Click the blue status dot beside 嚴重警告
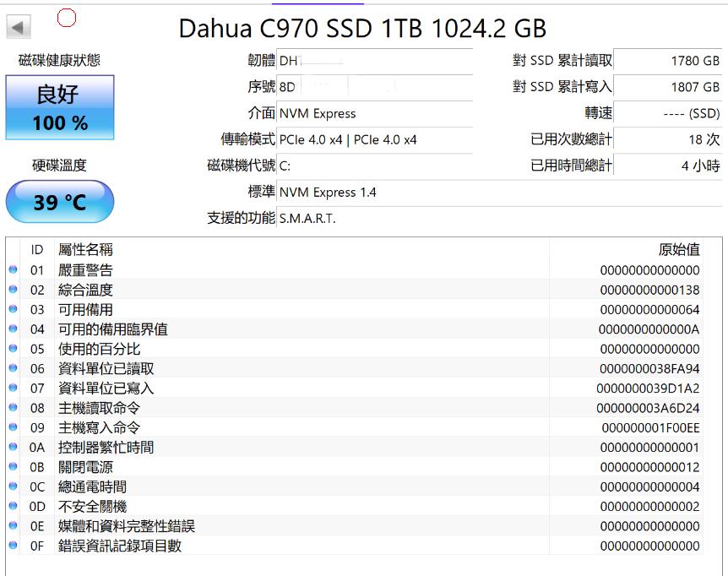This screenshot has height=576, width=728. [x=10, y=269]
